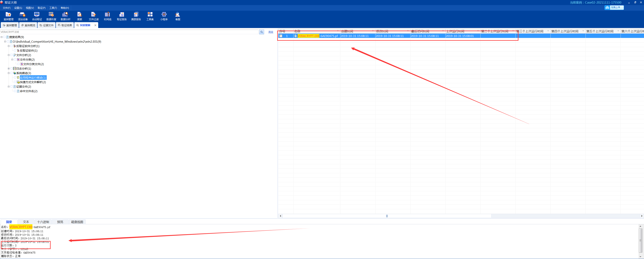Switch to the 十六进制 hex tab
The image size is (644, 259).
(43, 222)
